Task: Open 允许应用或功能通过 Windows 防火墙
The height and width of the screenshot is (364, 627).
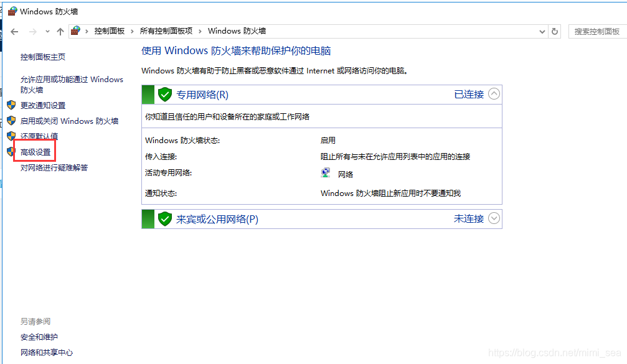Action: coord(72,84)
